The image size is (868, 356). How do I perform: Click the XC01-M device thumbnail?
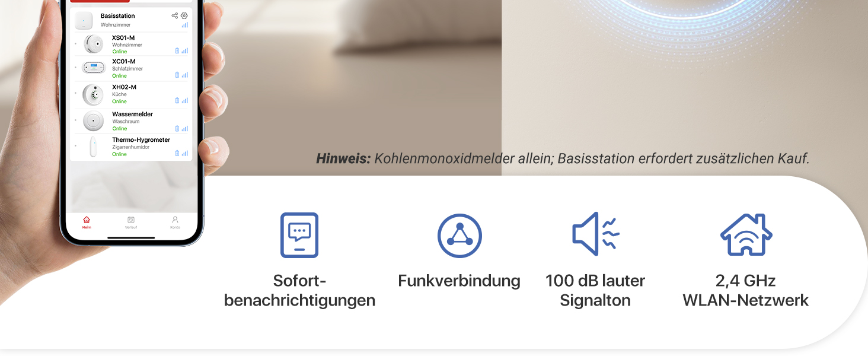(93, 69)
